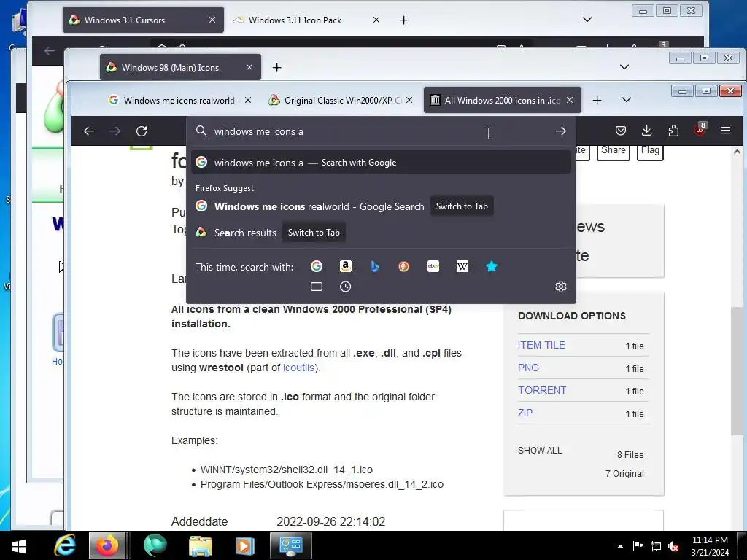Close the Original Classic Win2000/XP tab
This screenshot has width=747, height=560.
pyautogui.click(x=409, y=101)
